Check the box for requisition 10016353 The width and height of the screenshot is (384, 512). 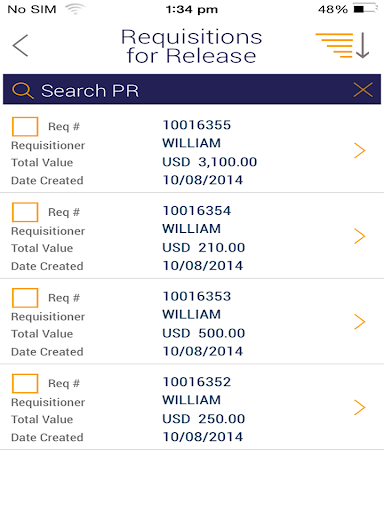coord(25,298)
